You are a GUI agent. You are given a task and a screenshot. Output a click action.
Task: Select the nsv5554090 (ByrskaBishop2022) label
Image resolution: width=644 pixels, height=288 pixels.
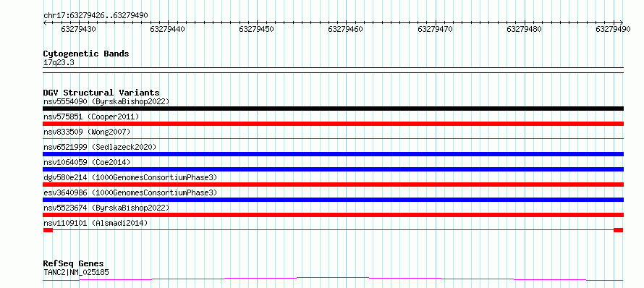point(106,101)
